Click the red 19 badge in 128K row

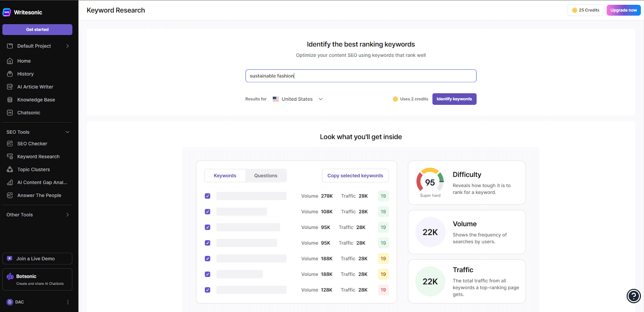point(383,290)
